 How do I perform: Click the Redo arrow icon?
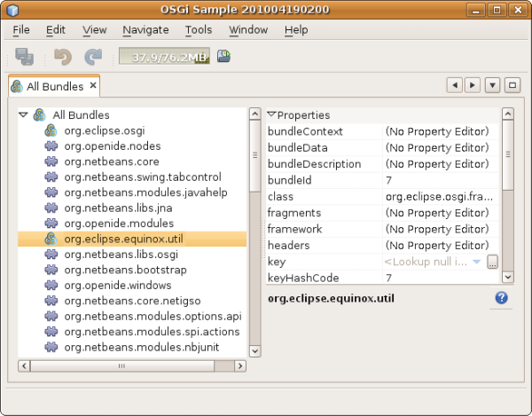(92, 57)
